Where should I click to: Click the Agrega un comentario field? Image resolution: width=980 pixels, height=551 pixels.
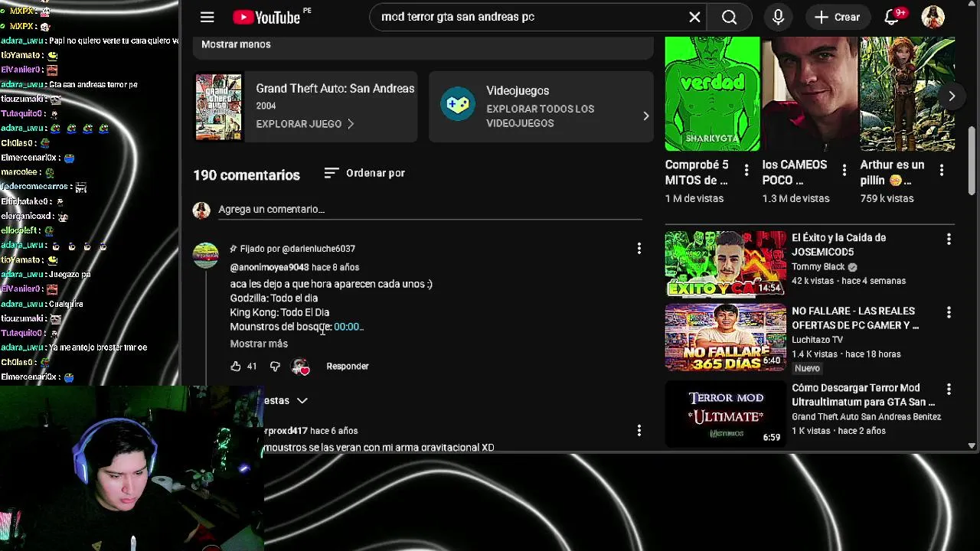tap(430, 210)
